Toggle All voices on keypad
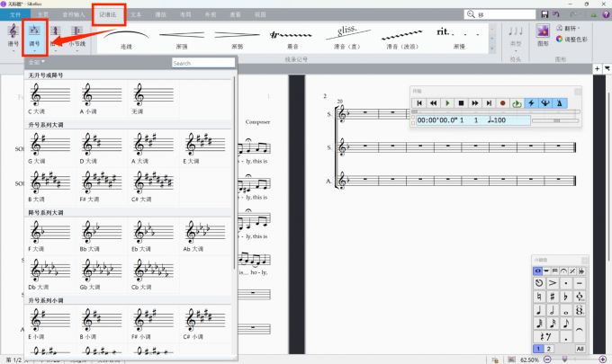 pyautogui.click(x=580, y=349)
